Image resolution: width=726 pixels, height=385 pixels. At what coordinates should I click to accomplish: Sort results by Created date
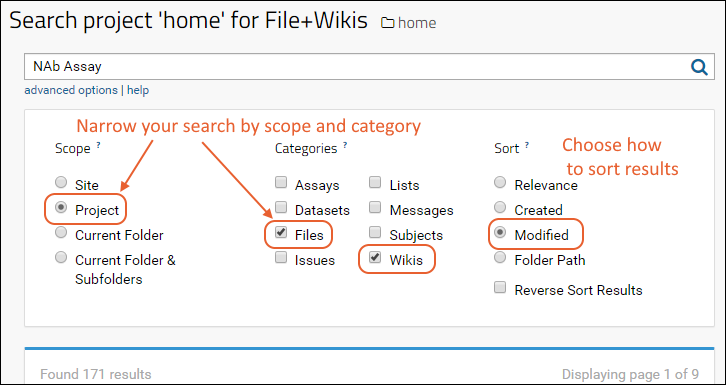500,207
